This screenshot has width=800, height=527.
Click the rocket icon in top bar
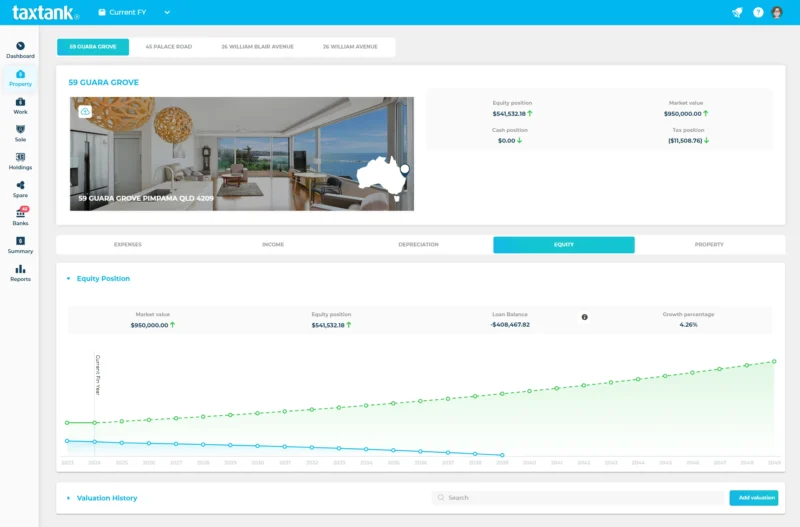737,12
